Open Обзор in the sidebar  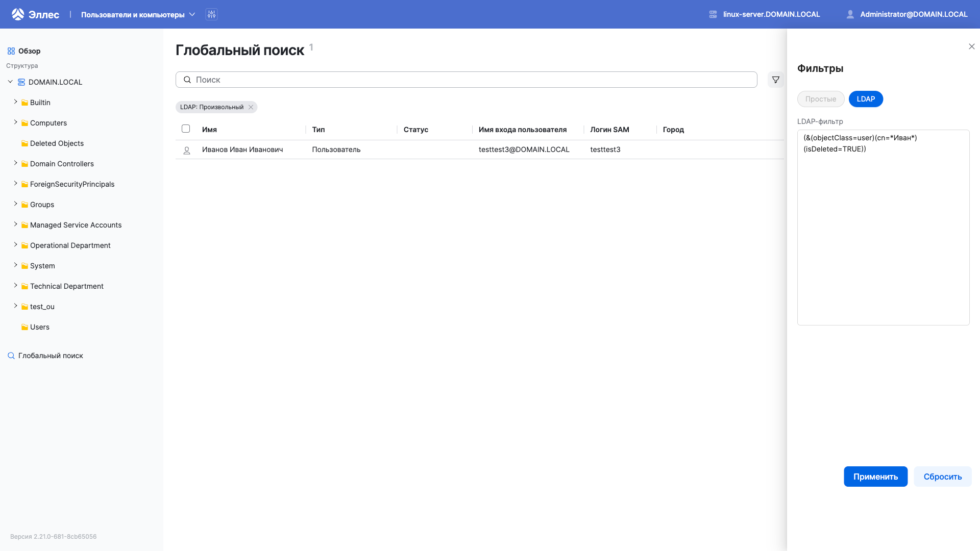click(x=30, y=51)
